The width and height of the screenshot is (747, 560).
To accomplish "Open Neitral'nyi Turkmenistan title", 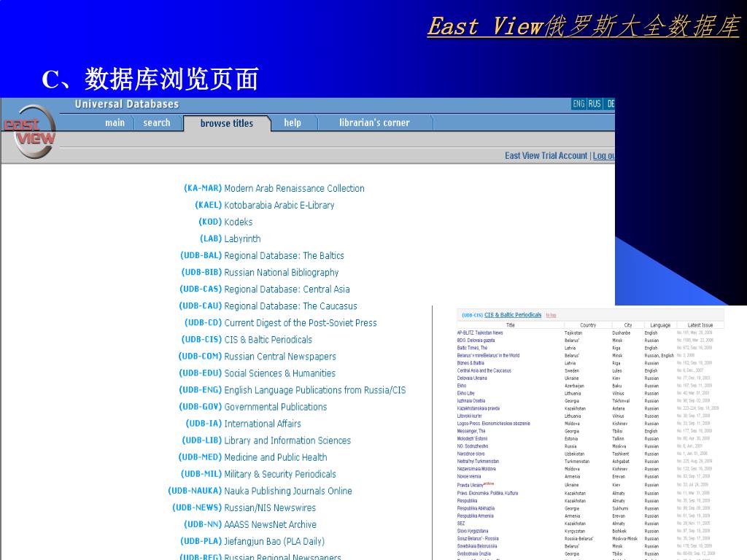I will point(478,462).
